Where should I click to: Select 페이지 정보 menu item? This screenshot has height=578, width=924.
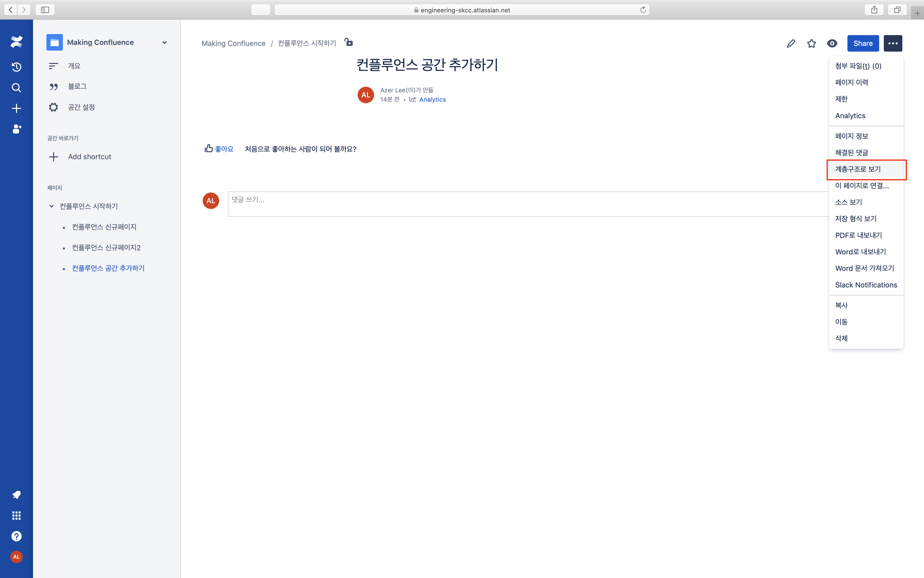pos(866,136)
